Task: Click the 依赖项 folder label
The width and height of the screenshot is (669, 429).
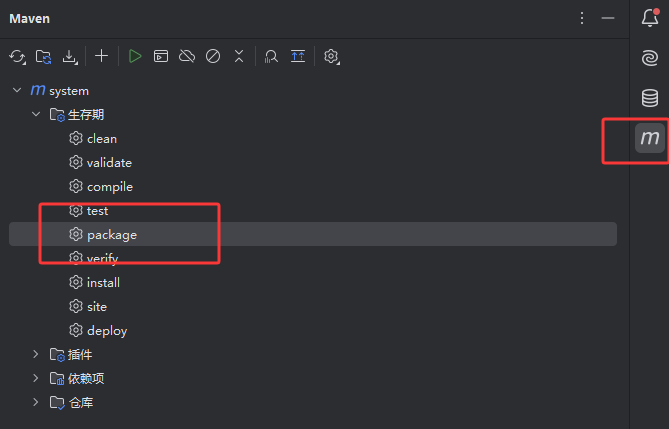Action: [x=86, y=378]
